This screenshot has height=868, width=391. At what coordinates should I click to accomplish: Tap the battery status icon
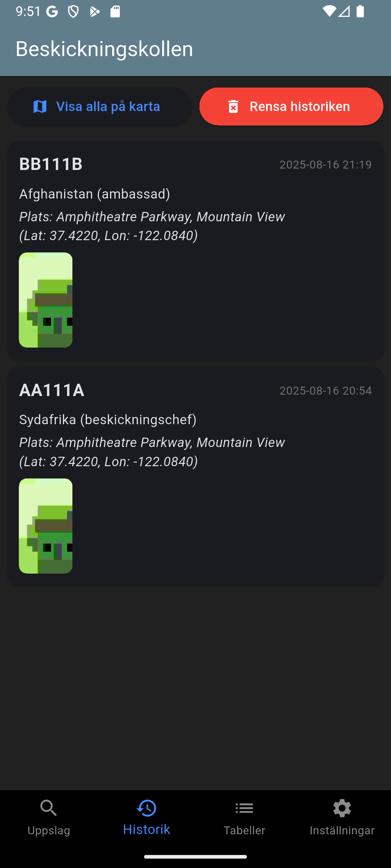tap(360, 11)
